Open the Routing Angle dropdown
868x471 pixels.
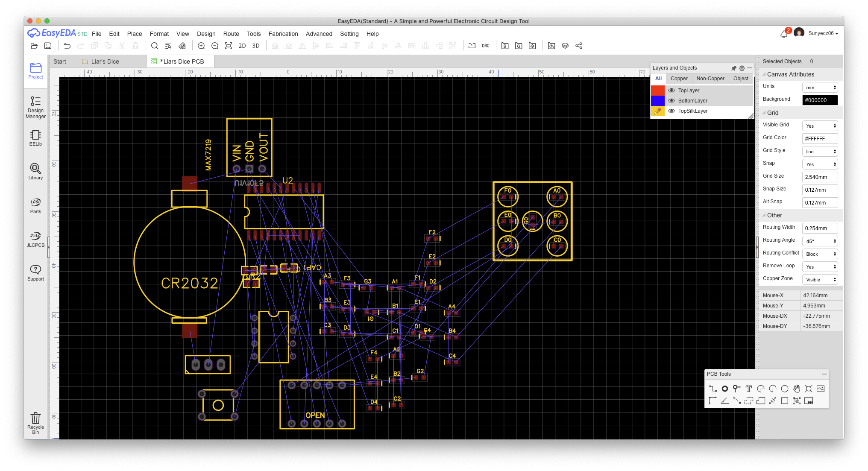coord(820,241)
